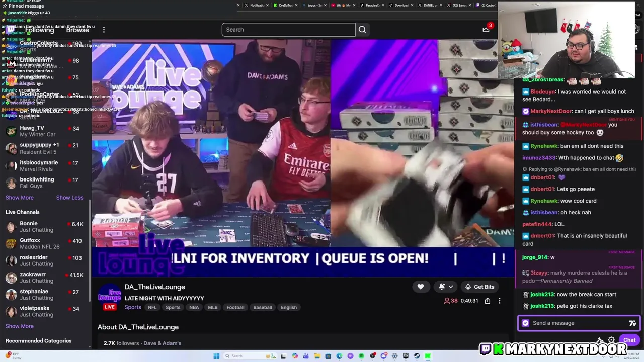
Task: Toggle the notification bell for channel
Action: click(x=442, y=287)
